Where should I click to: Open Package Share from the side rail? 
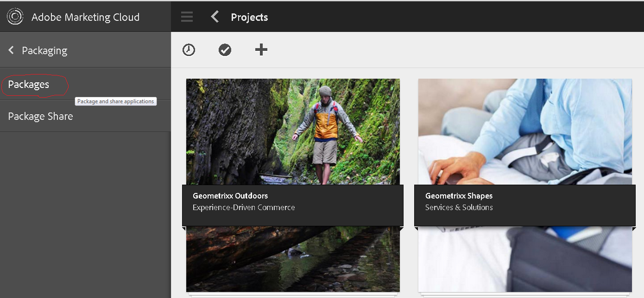(40, 116)
